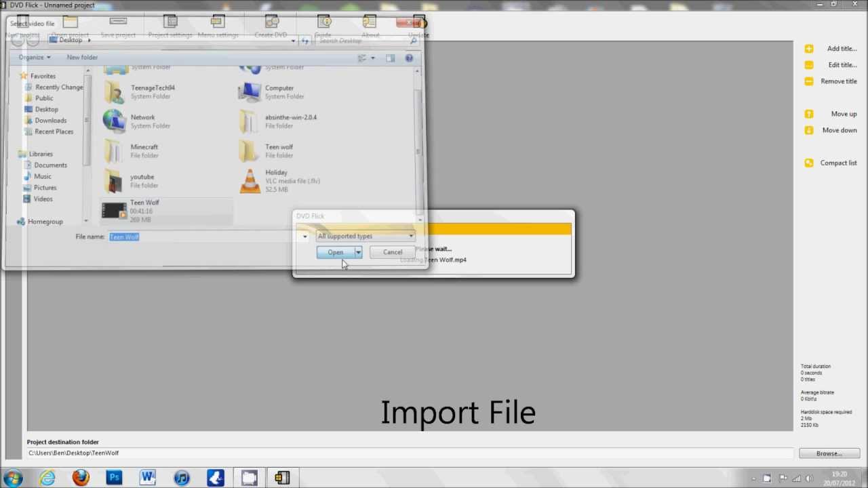Click the file dialog help icon
Screen dimensions: 868x488
409,58
